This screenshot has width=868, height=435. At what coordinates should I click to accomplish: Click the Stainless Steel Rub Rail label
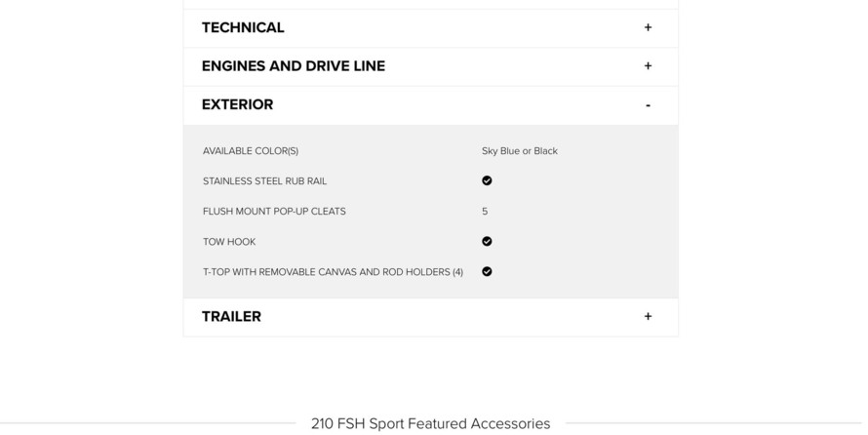point(264,181)
